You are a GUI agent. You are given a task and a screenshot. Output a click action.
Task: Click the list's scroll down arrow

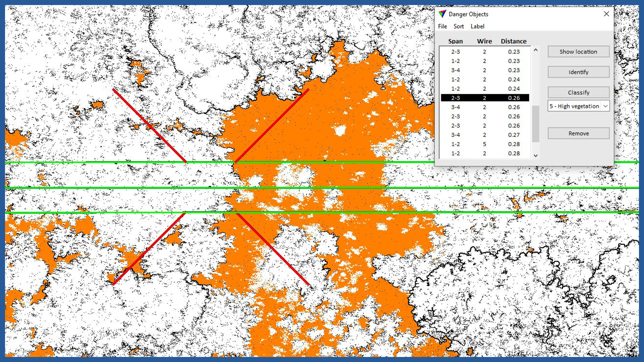[536, 156]
